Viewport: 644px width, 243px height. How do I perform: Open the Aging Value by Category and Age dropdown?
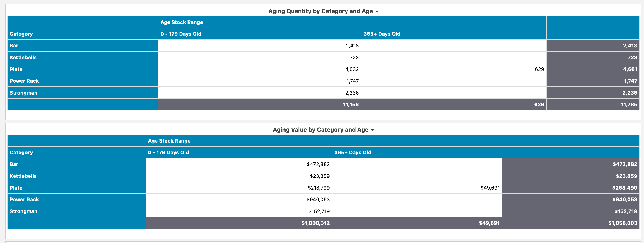pos(372,130)
